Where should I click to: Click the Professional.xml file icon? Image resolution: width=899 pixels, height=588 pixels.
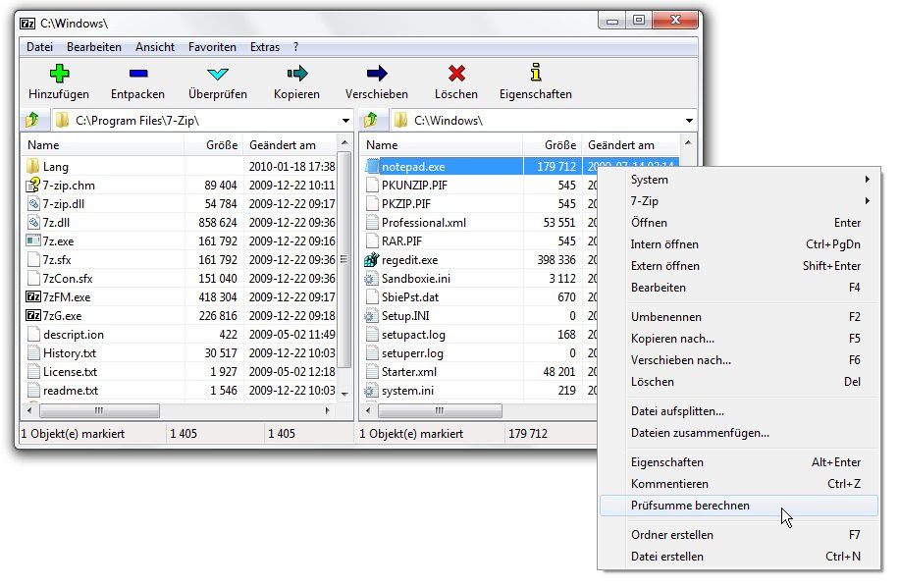click(x=372, y=222)
